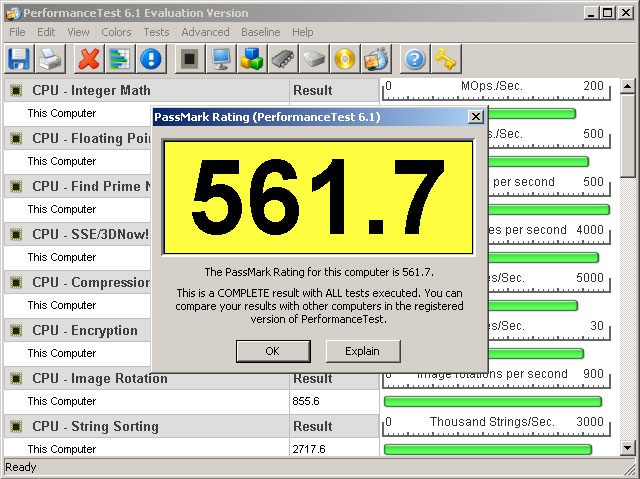Open the Edit menu
Screen dimensions: 640x479
click(46, 32)
